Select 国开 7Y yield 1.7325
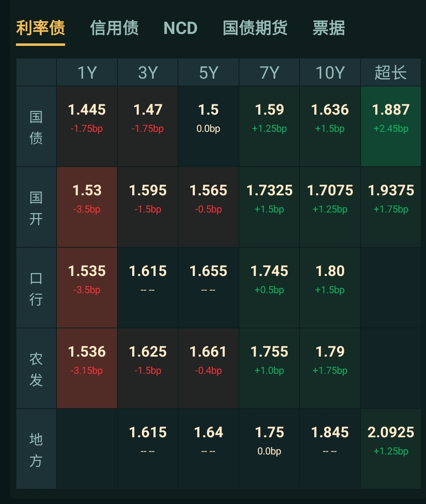This screenshot has height=504, width=426. coord(269,198)
